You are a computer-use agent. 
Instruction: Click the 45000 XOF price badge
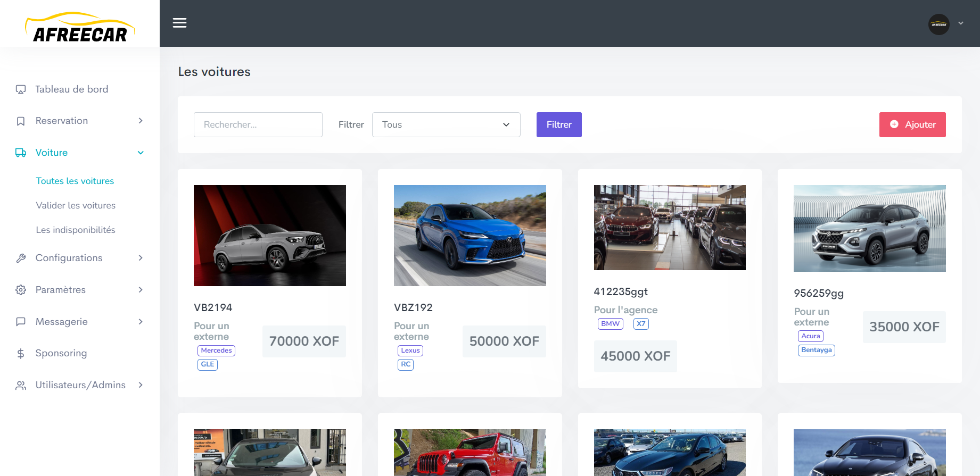point(636,356)
